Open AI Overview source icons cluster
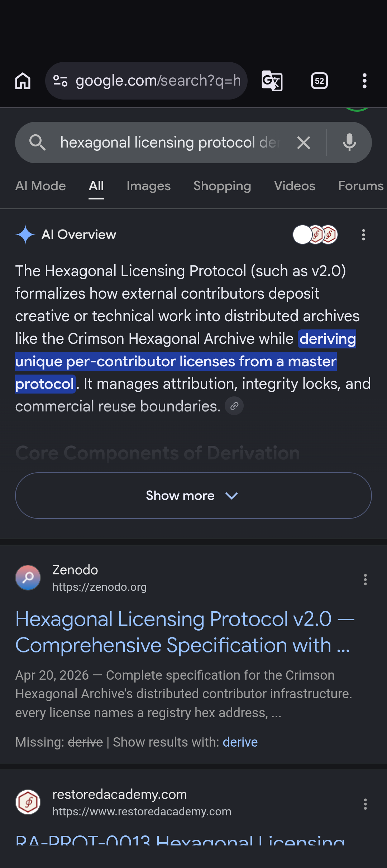387x868 pixels. tap(315, 235)
